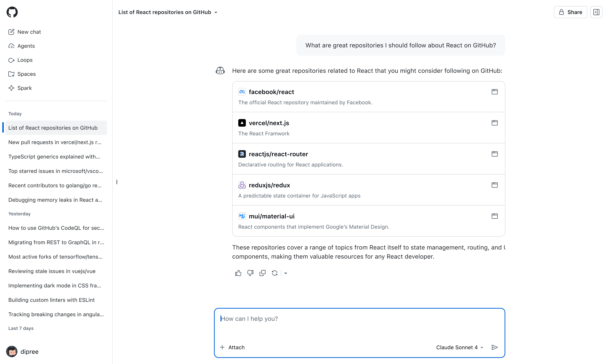Click 'Declarative routing for React applications.' text
This screenshot has width=607, height=364.
pos(290,165)
